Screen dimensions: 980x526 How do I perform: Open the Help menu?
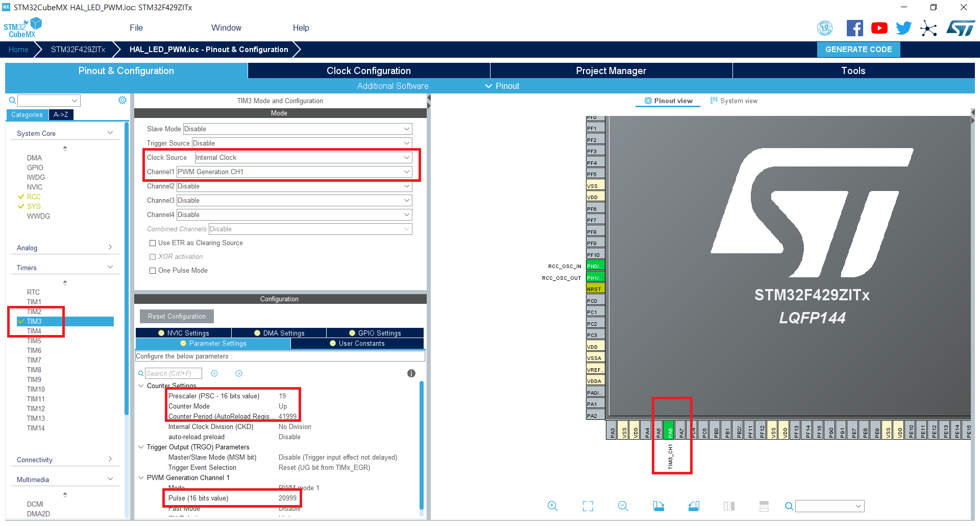click(x=301, y=28)
